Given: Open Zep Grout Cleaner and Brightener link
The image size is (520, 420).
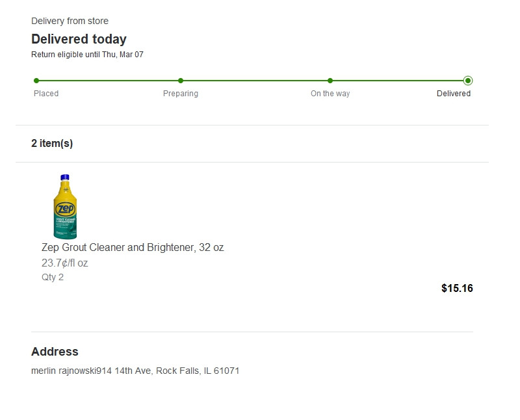Looking at the screenshot, I should (133, 248).
